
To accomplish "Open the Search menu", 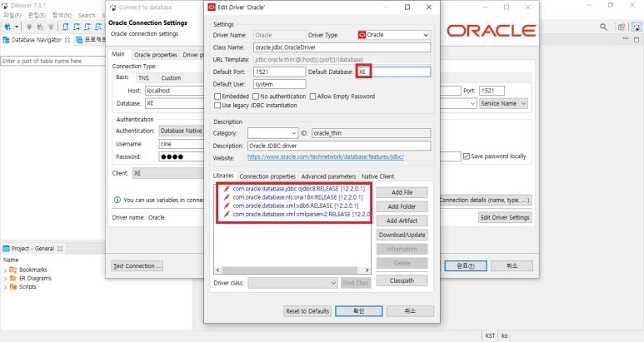I will tap(87, 15).
